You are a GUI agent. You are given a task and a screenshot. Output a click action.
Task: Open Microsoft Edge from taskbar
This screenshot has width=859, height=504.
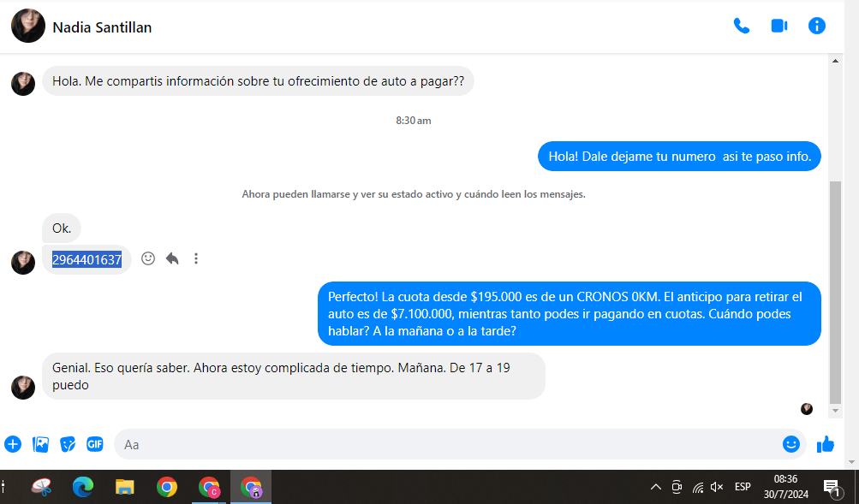click(x=83, y=487)
